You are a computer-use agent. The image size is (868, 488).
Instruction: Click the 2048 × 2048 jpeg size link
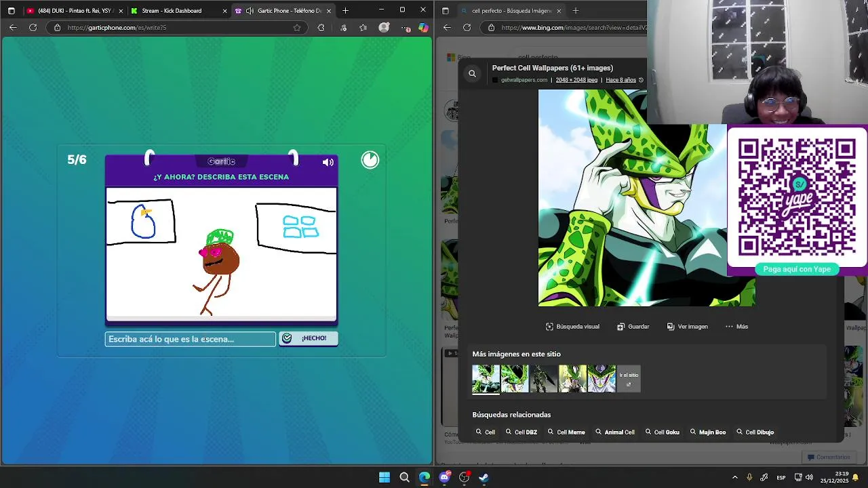(x=576, y=80)
